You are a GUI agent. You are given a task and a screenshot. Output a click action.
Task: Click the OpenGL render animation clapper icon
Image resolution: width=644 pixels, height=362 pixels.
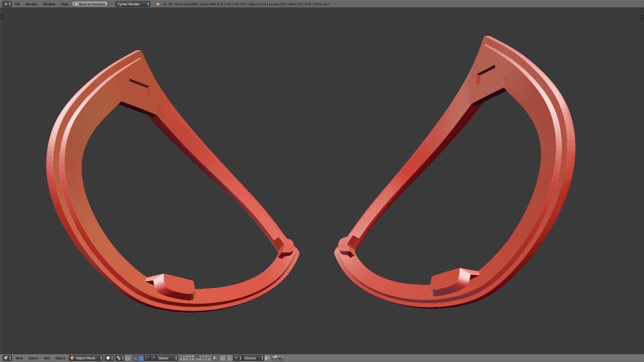(281, 358)
